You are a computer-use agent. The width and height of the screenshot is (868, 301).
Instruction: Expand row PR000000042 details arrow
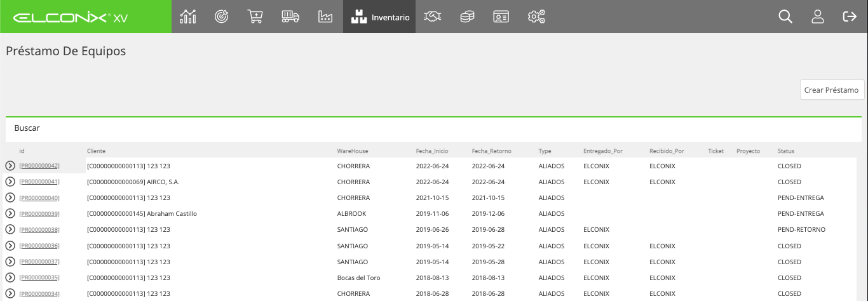click(10, 166)
